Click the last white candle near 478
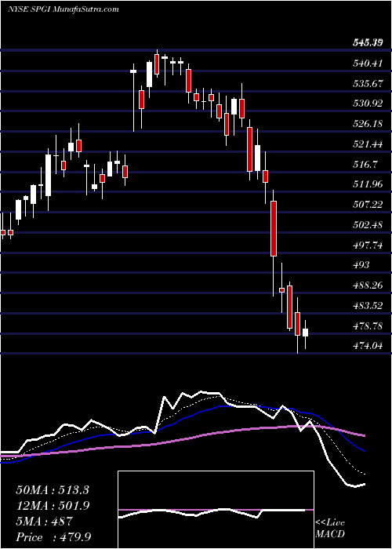The height and width of the screenshot is (549, 392). click(306, 333)
